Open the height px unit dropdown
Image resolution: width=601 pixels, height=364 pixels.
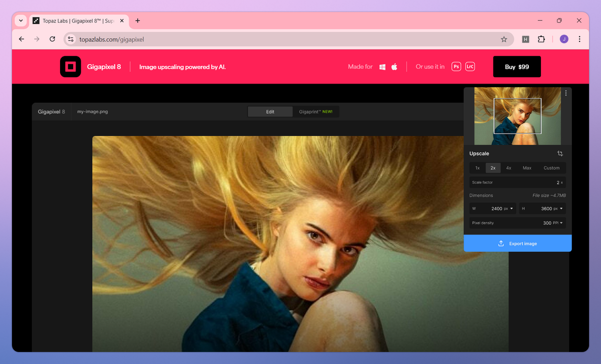[558, 208]
